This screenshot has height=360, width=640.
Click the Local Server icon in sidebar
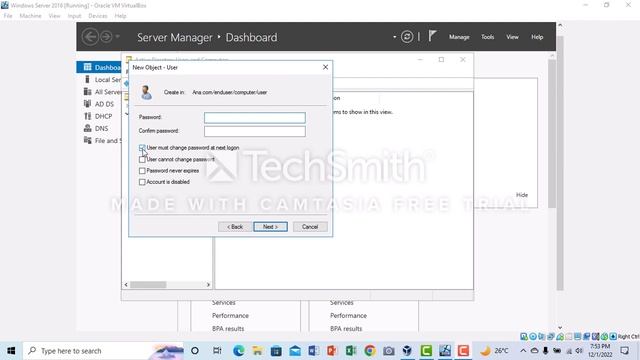[x=87, y=79]
